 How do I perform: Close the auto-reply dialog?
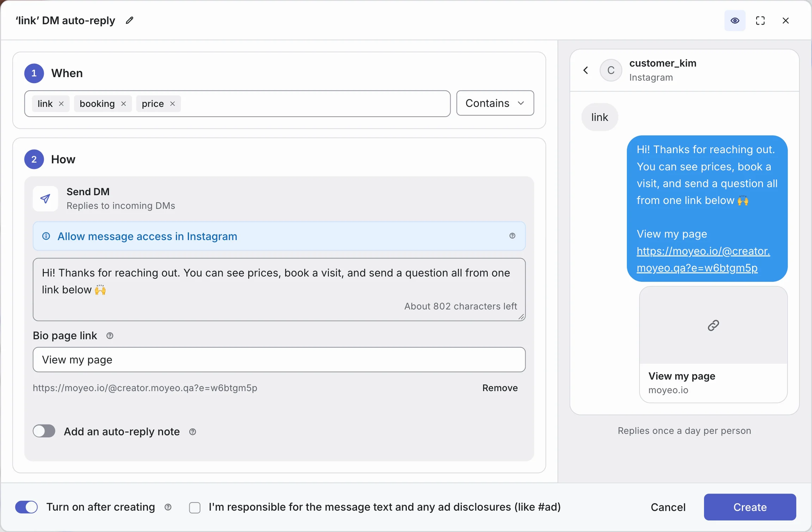point(786,21)
